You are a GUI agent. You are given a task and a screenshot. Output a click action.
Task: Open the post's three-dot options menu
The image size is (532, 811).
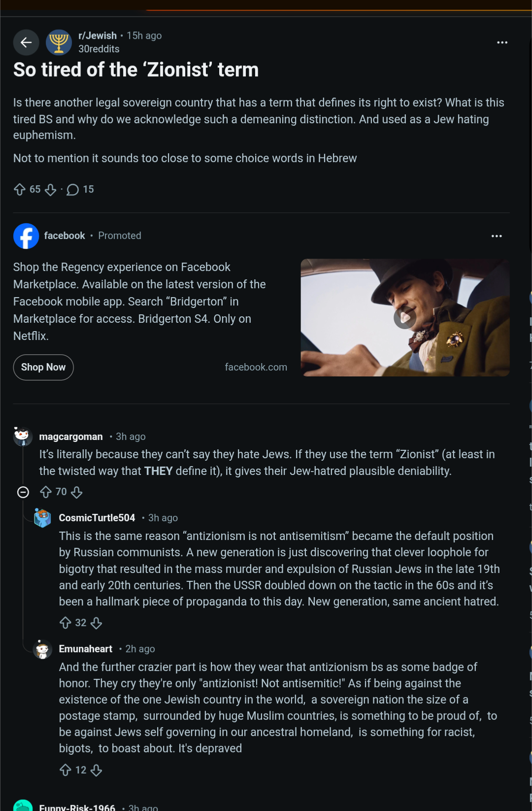pos(502,42)
